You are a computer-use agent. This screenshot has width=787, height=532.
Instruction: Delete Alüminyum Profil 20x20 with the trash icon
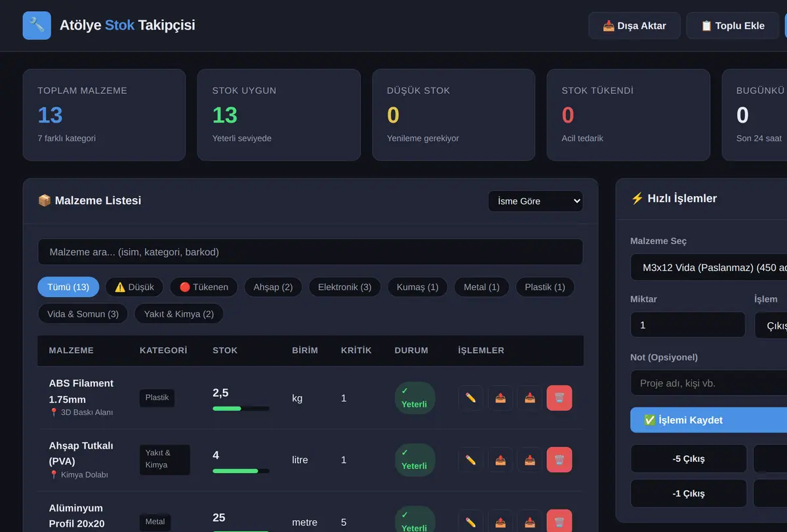tap(559, 522)
